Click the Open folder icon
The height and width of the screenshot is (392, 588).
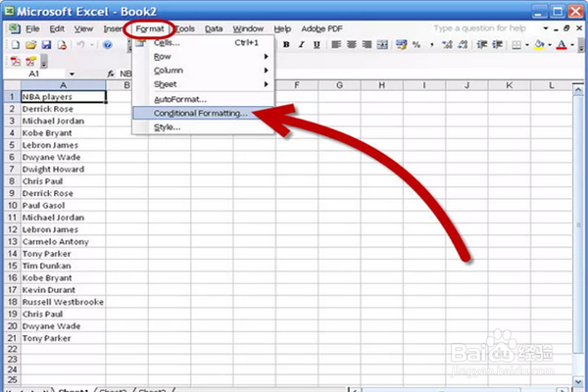pyautogui.click(x=30, y=45)
